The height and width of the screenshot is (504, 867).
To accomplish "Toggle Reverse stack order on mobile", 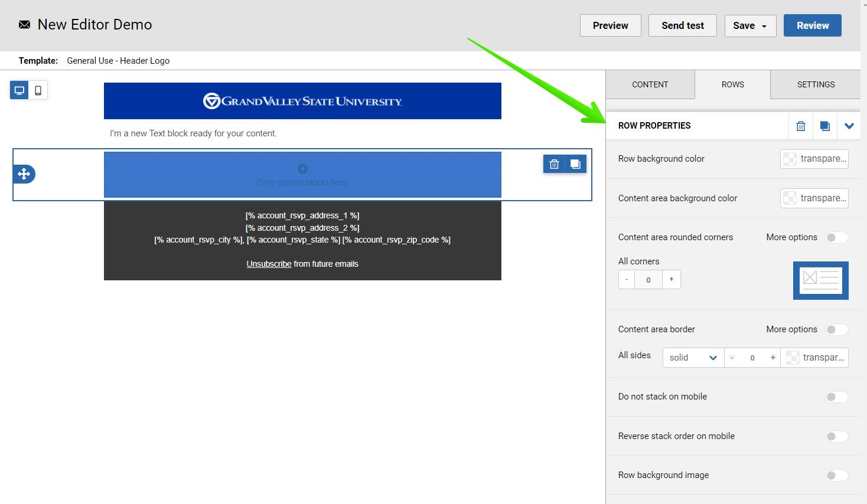I will (x=836, y=437).
